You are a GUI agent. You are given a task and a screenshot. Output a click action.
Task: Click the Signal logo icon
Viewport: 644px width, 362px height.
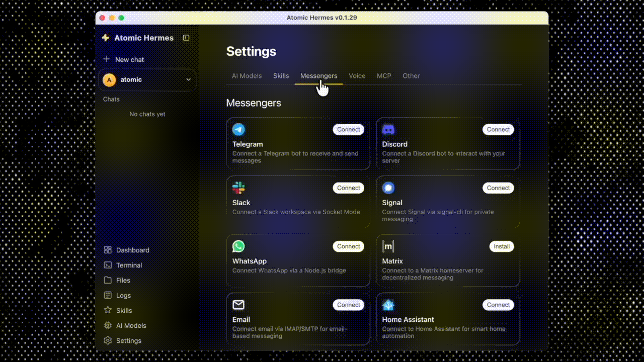(388, 188)
